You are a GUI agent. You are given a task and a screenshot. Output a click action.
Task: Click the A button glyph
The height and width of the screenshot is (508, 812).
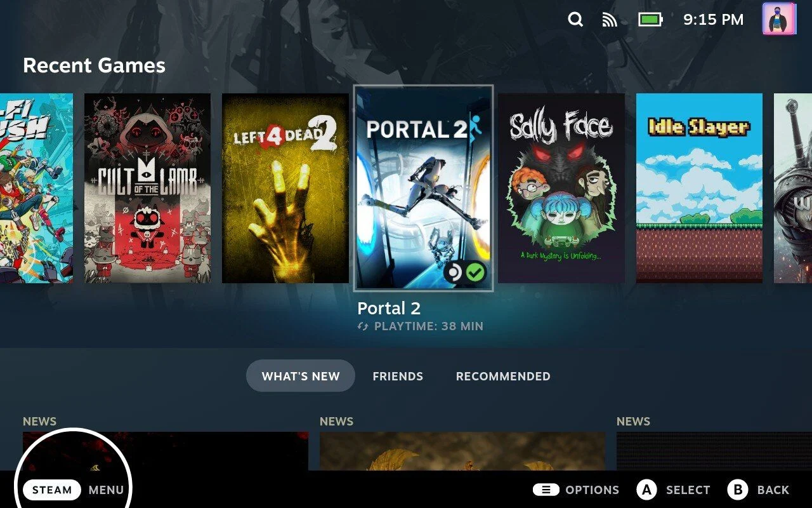[646, 490]
